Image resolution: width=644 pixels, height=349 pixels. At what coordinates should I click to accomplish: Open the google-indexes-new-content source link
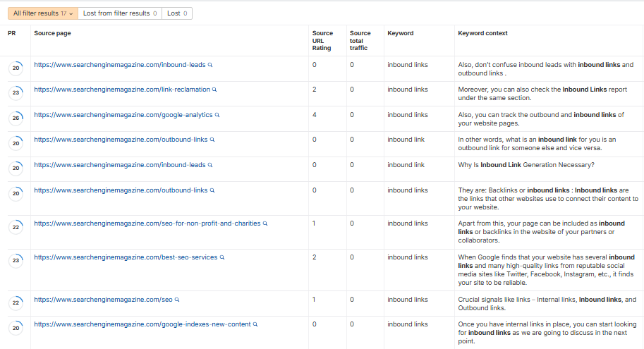click(x=142, y=325)
